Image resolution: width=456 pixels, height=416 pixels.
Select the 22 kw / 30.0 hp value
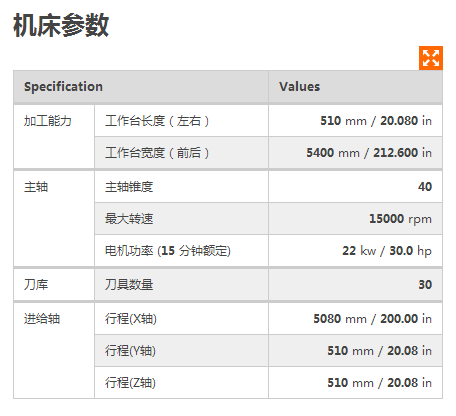(x=387, y=251)
